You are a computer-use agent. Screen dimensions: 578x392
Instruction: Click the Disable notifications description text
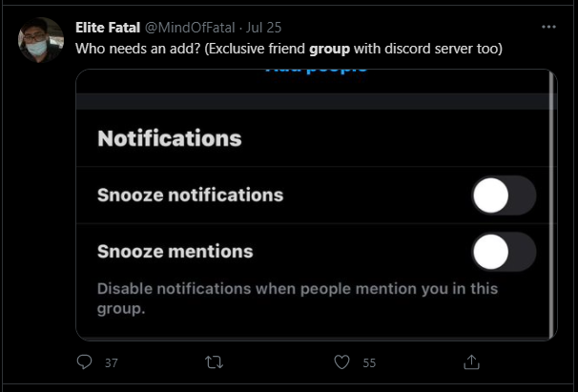coord(297,288)
